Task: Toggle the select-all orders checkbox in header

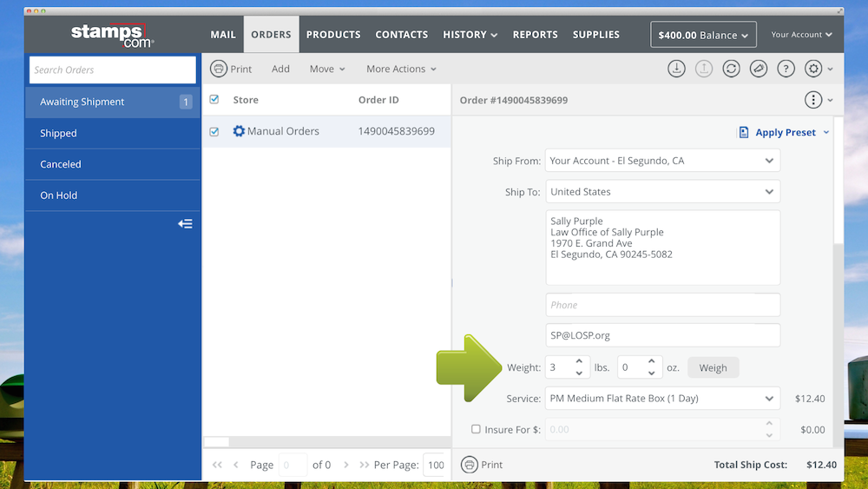Action: [x=214, y=100]
